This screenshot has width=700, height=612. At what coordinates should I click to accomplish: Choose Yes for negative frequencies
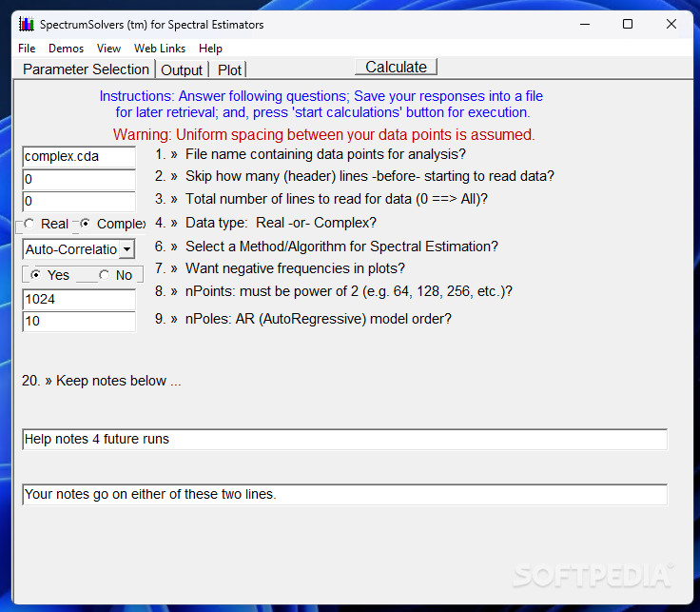[x=49, y=275]
